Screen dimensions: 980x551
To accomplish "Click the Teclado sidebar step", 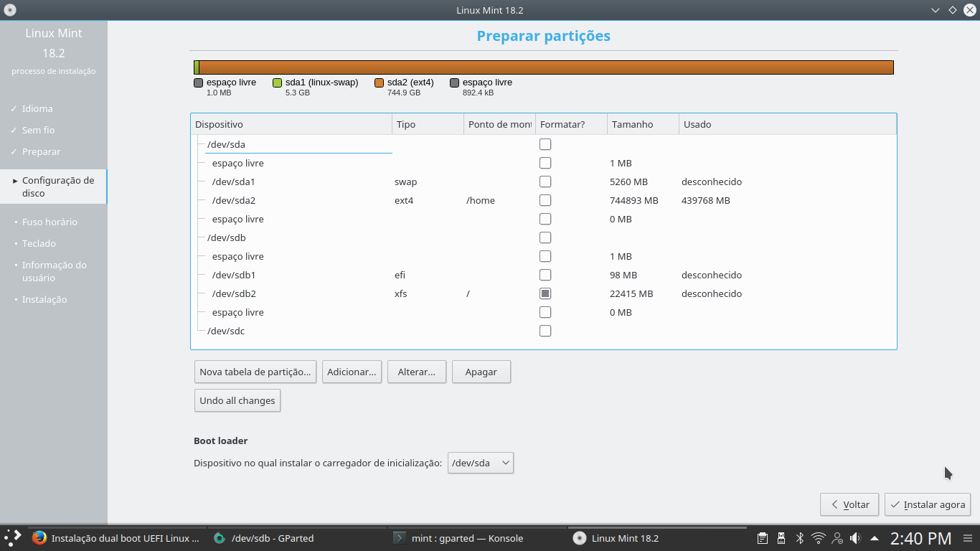I will 39,243.
